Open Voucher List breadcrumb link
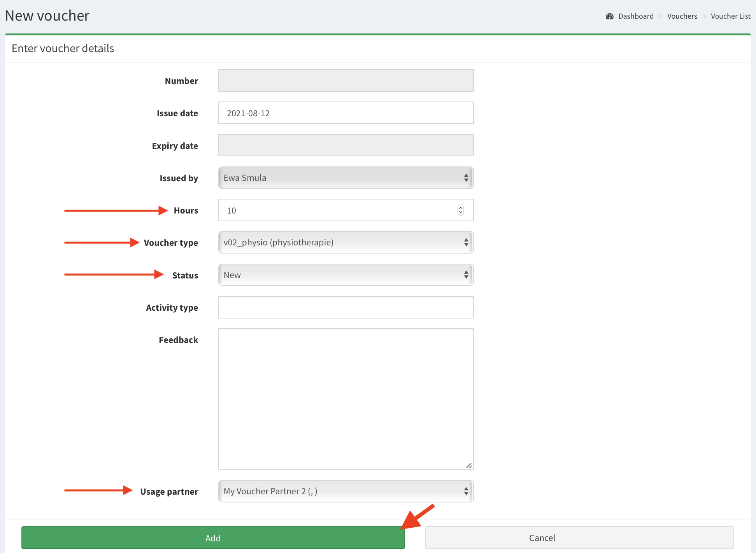 (730, 16)
